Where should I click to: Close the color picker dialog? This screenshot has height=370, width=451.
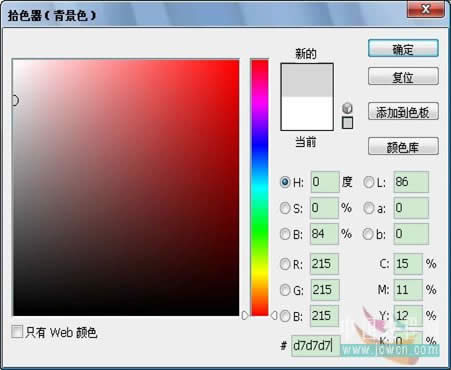point(426,9)
